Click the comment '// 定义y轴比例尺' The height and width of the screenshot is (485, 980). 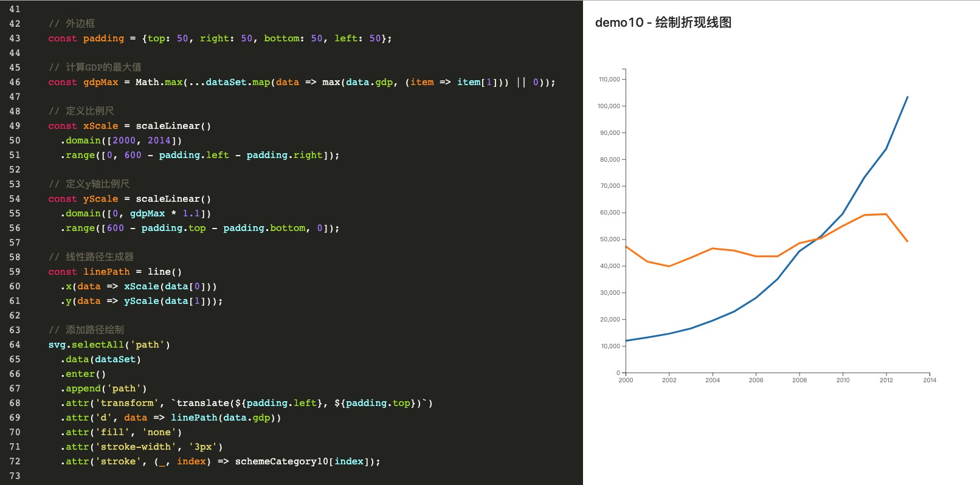click(x=89, y=184)
